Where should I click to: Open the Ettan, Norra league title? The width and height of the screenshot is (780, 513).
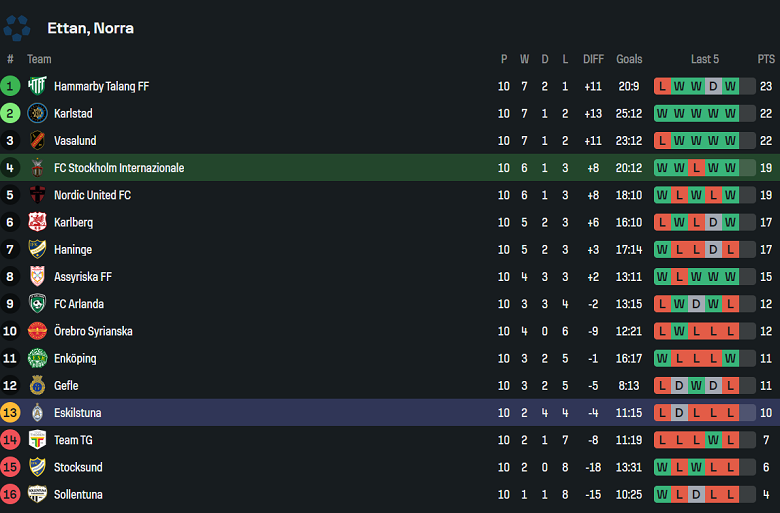click(x=90, y=28)
